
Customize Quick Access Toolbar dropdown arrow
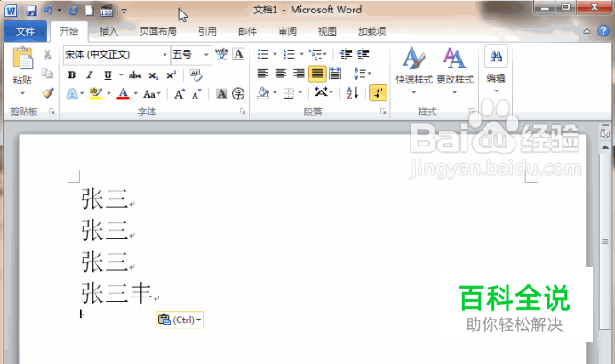(124, 12)
